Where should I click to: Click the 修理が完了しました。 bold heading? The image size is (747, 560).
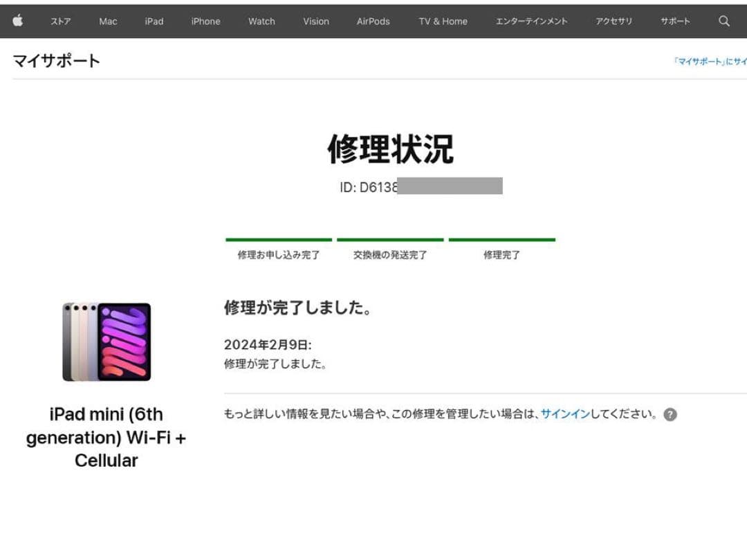297,308
